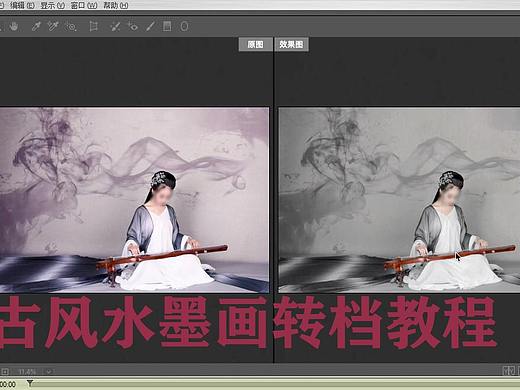Click the grayscale effect preview image
The height and width of the screenshot is (390, 520).
point(399,200)
